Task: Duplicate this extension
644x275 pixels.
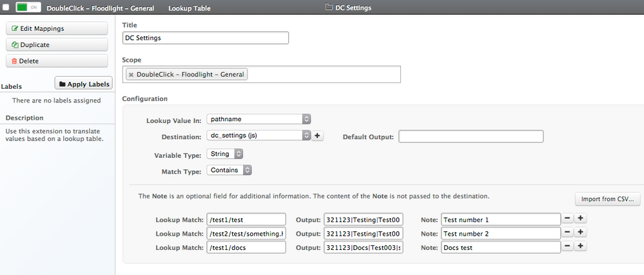Action: click(x=57, y=44)
